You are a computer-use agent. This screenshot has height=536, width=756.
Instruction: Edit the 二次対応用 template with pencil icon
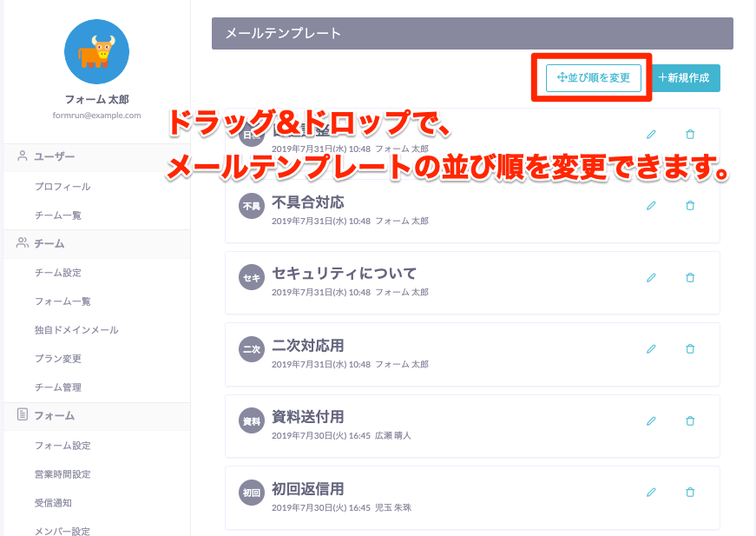(651, 348)
